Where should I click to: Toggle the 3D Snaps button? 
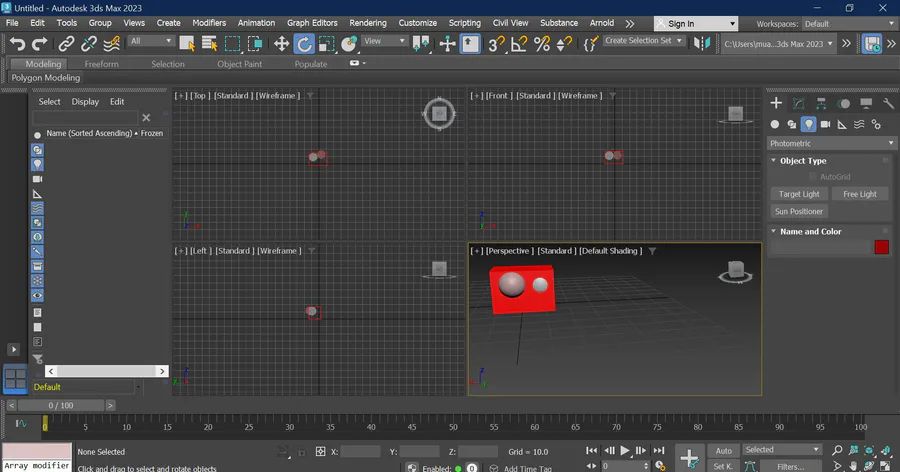pyautogui.click(x=496, y=44)
